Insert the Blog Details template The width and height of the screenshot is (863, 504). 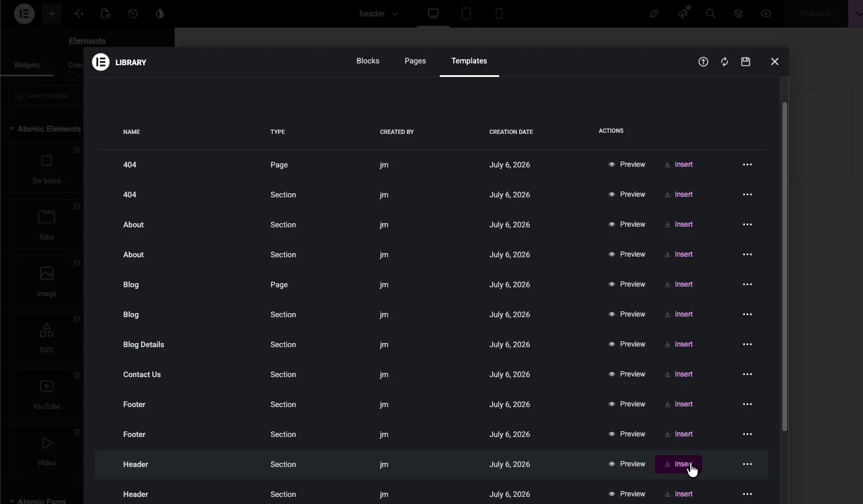(x=679, y=344)
